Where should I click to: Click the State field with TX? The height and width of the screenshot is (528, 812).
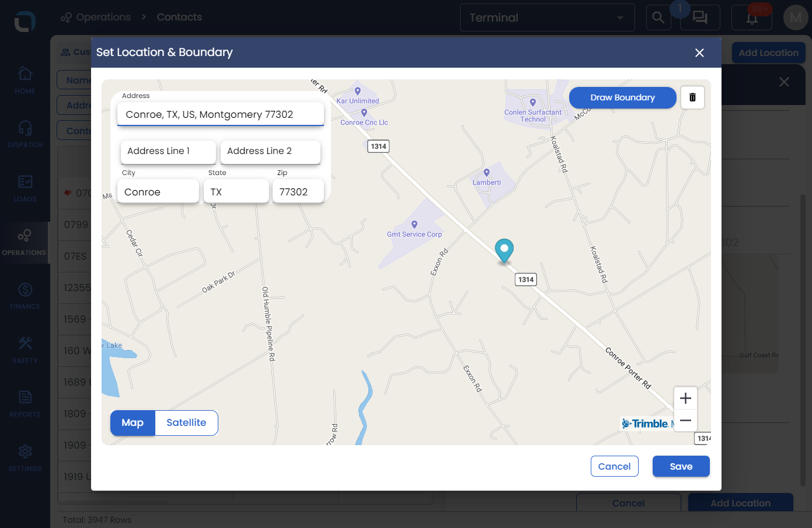(236, 192)
